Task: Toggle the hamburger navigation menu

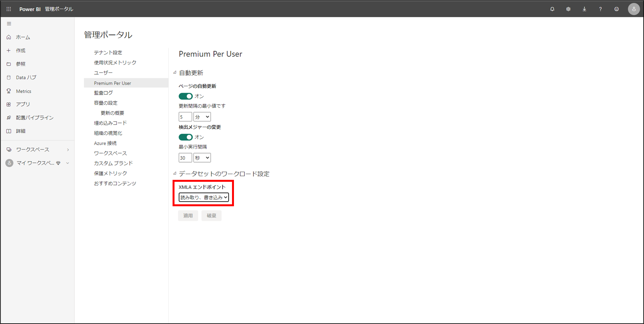Action: 9,23
